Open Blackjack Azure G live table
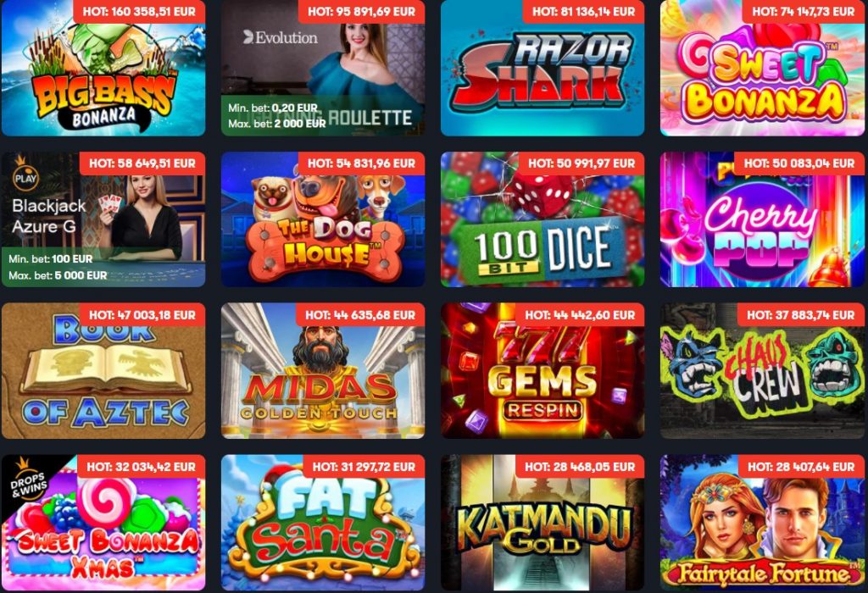 pos(103,219)
